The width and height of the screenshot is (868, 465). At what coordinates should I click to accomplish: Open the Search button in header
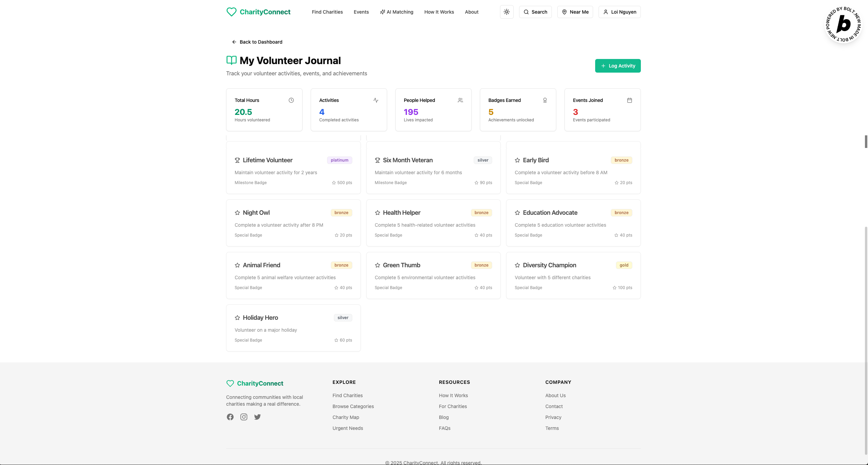(x=535, y=12)
